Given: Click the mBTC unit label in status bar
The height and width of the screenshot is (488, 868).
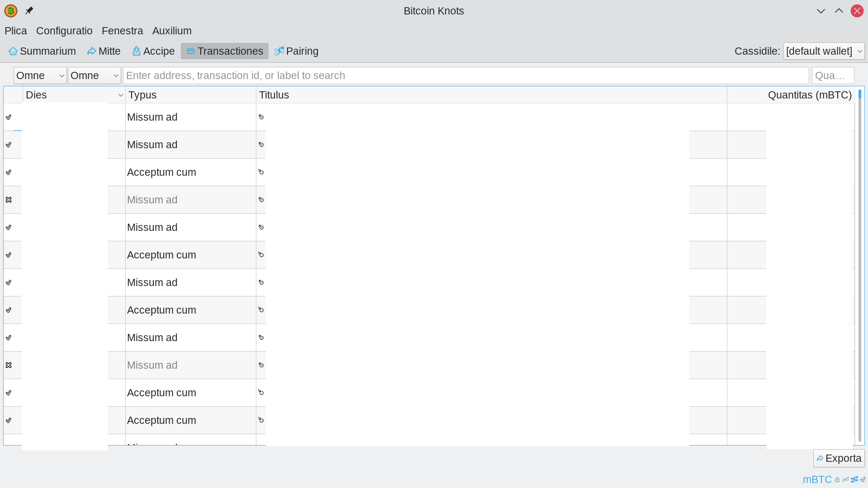Looking at the screenshot, I should click(x=817, y=480).
